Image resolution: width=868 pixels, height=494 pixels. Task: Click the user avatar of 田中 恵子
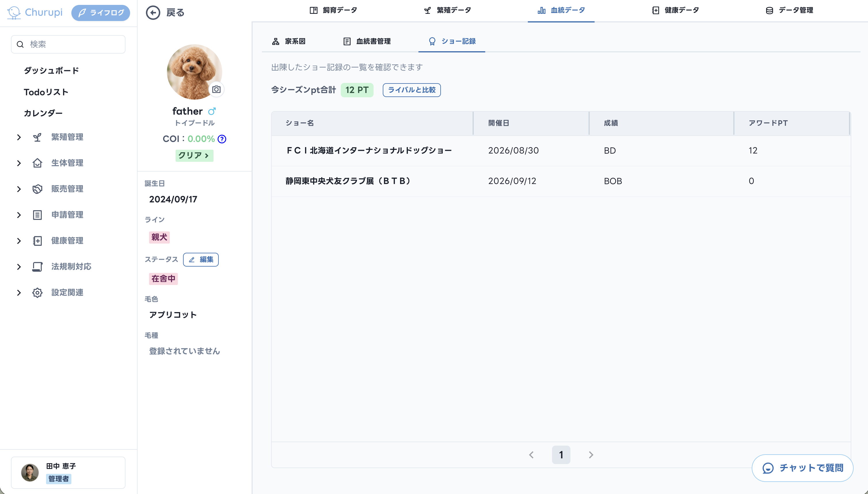tap(30, 472)
